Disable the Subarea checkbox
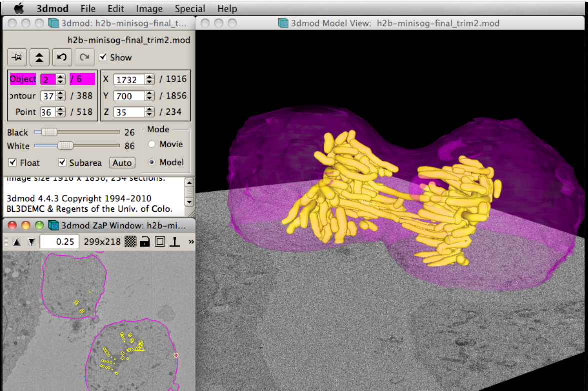The image size is (588, 391). coord(62,163)
